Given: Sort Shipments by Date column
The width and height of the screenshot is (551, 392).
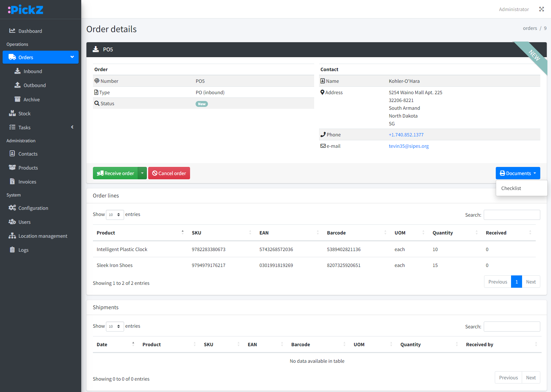Looking at the screenshot, I should (116, 344).
